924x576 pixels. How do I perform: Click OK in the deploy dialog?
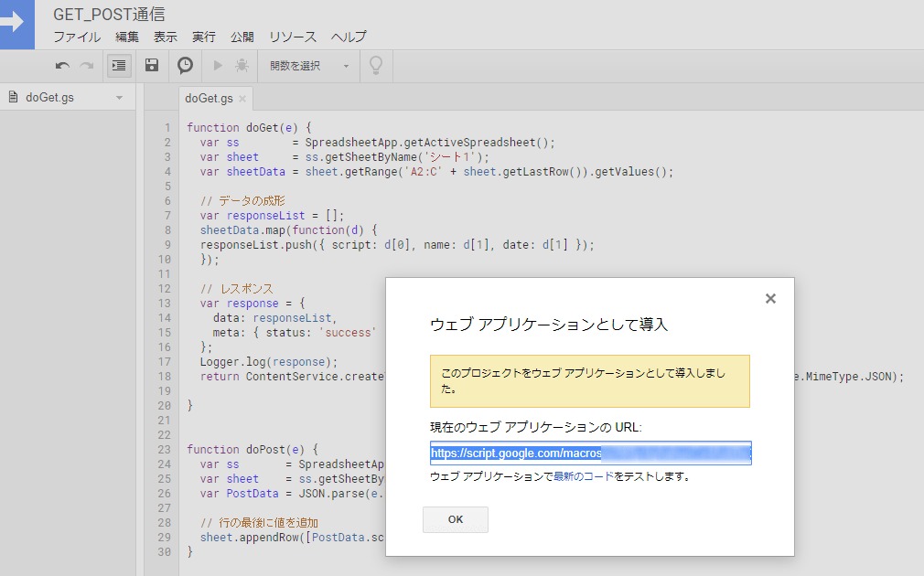click(456, 519)
